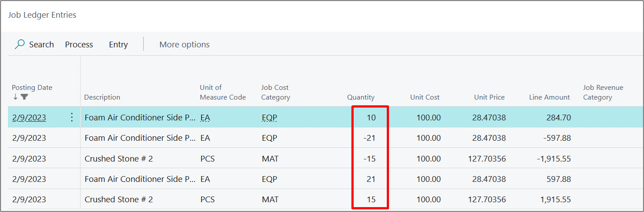This screenshot has height=212, width=644.
Task: Open the Unit of Measure Code column header
Action: point(222,93)
